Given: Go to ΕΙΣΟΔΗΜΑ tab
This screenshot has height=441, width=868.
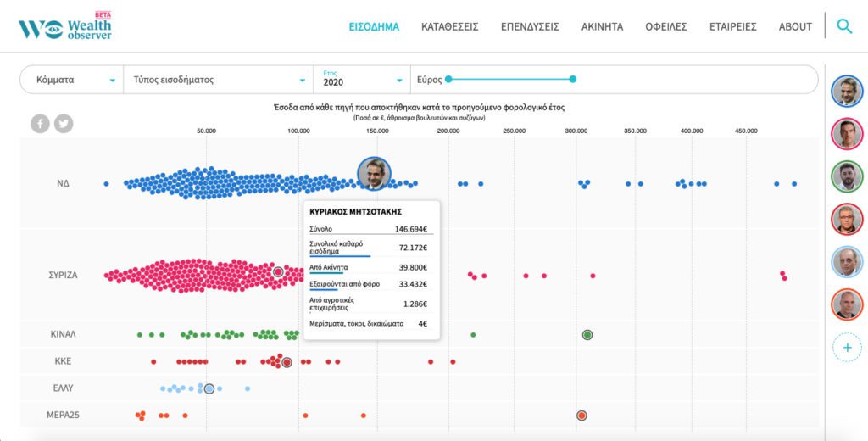Looking at the screenshot, I should point(374,26).
